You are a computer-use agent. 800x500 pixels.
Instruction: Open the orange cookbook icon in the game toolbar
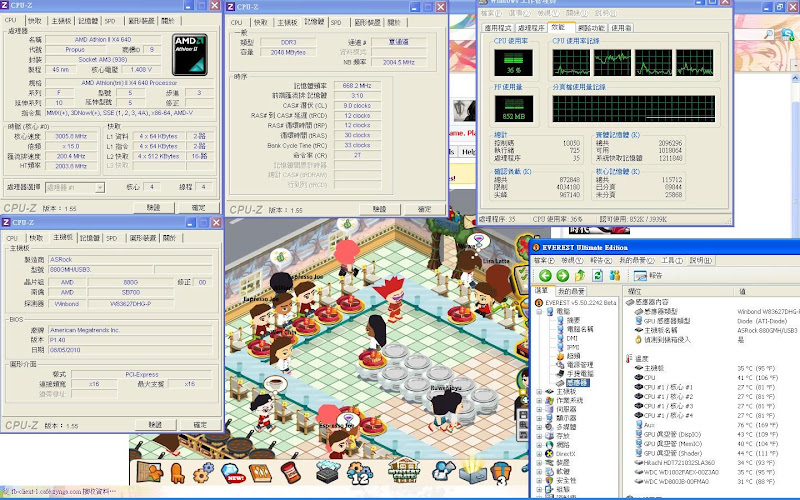260,473
